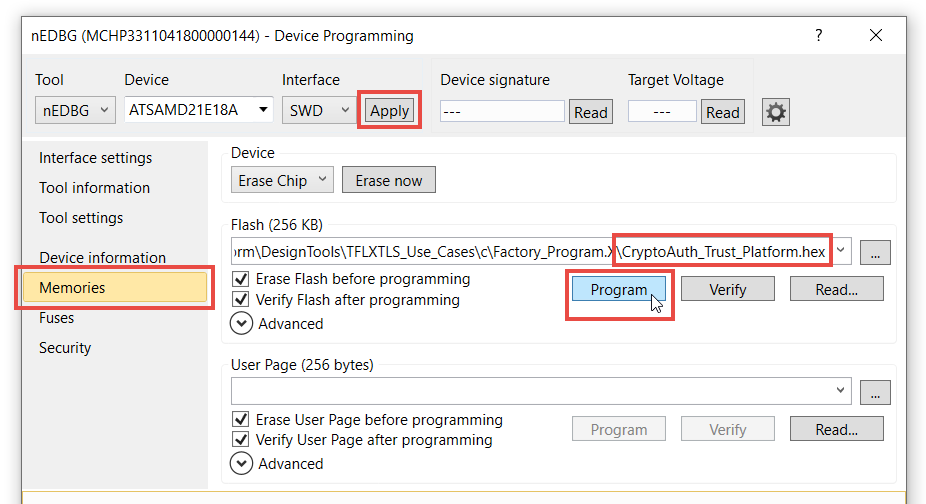Browse for User Page file
Image resolution: width=926 pixels, height=504 pixels.
click(x=874, y=392)
